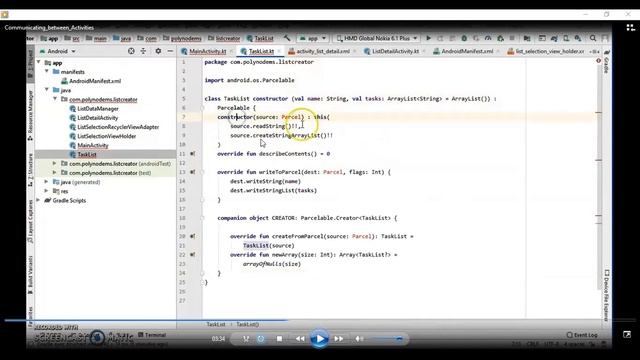The image size is (640, 360).
Task: Click the profiler icon in toolbar
Action: (488, 38)
